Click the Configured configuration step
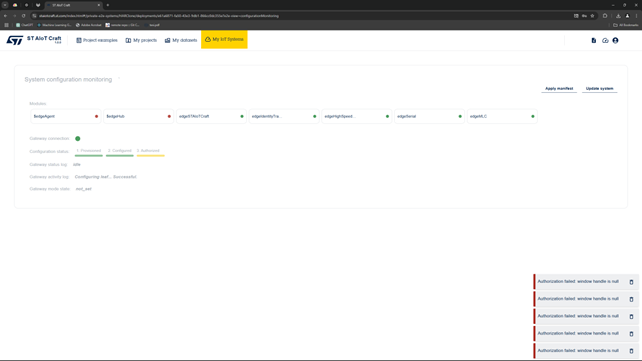This screenshot has width=642, height=361. 120,151
